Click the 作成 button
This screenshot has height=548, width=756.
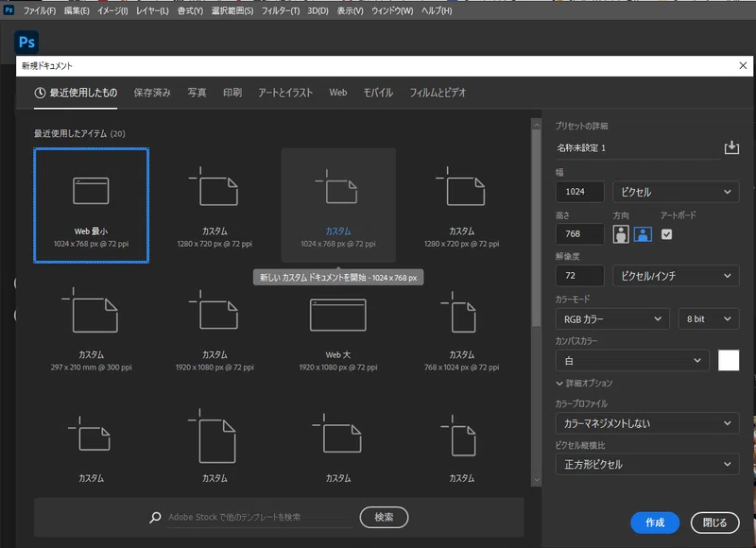pyautogui.click(x=655, y=522)
